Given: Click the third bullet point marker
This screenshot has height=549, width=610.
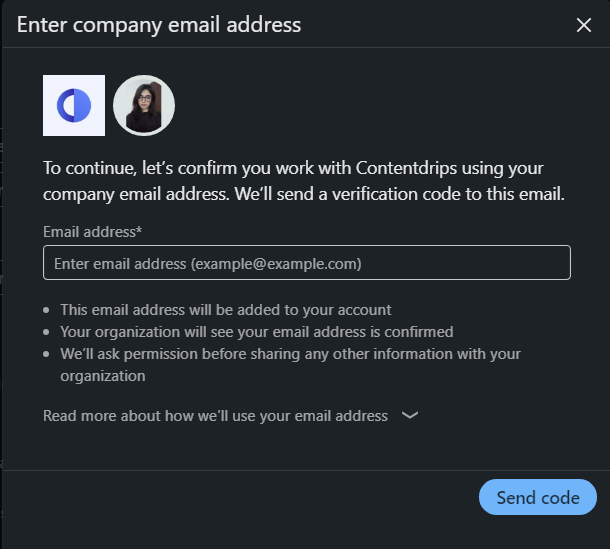Looking at the screenshot, I should [x=48, y=354].
